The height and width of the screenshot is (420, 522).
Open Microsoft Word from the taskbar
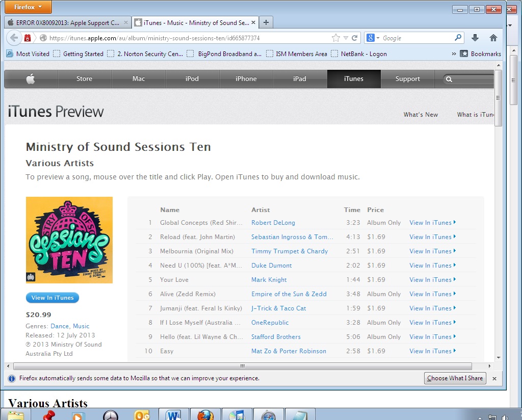[x=173, y=416]
